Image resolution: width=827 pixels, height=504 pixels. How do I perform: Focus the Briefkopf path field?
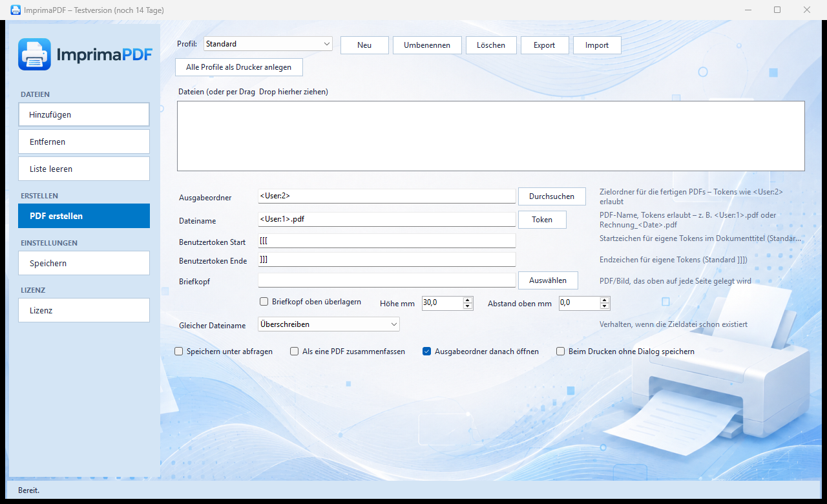click(x=386, y=280)
